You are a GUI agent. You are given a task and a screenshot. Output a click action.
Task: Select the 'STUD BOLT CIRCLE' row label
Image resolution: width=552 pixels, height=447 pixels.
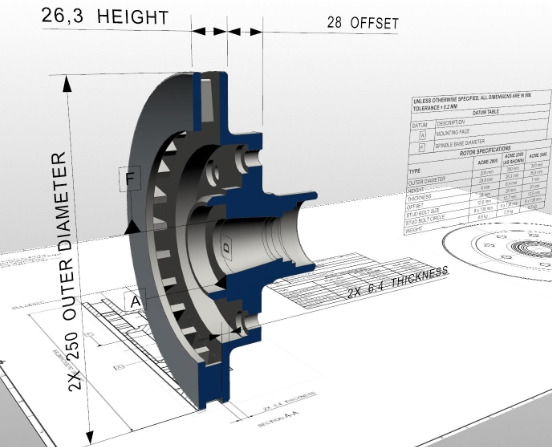tap(425, 221)
